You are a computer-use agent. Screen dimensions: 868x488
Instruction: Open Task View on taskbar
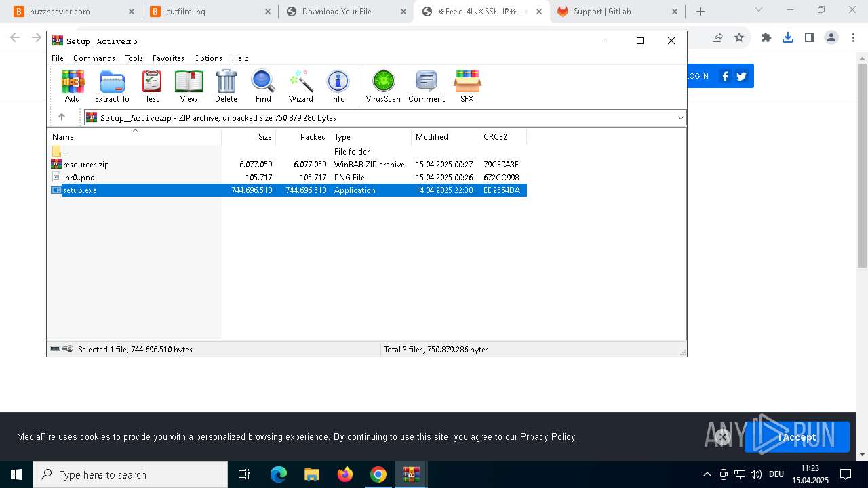point(244,474)
